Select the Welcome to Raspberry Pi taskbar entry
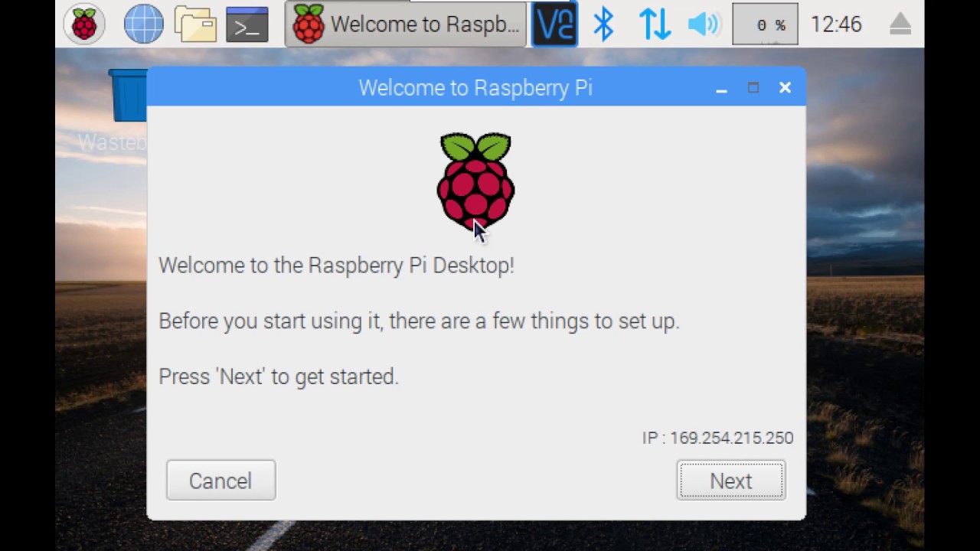This screenshot has width=980, height=551. [406, 24]
